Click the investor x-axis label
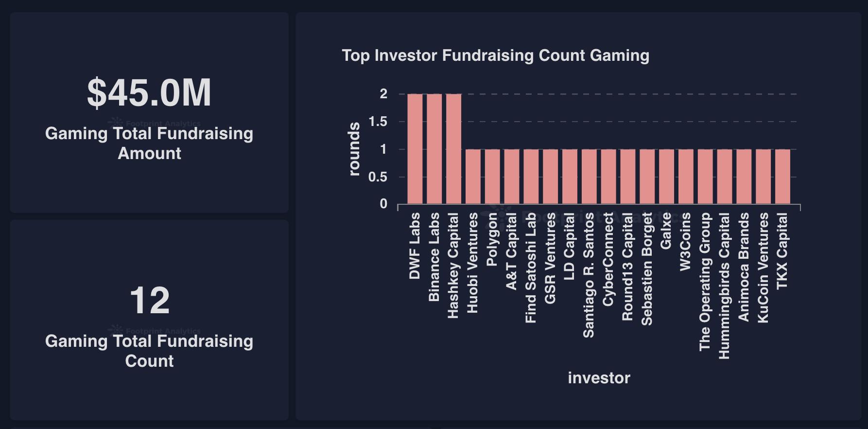The width and height of the screenshot is (868, 429). tap(599, 378)
